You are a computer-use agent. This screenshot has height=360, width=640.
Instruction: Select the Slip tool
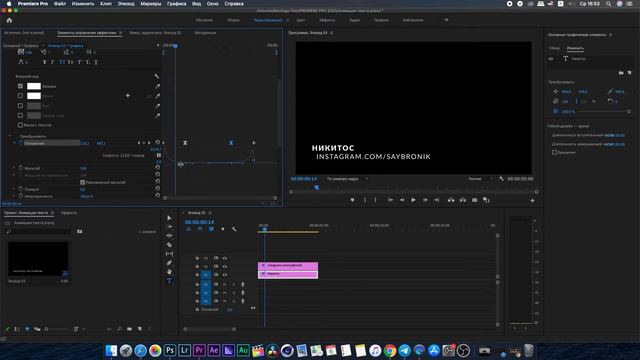(x=169, y=253)
